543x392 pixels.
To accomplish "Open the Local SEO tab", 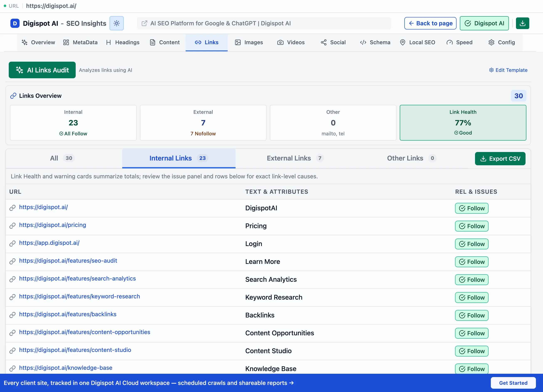I will point(417,42).
